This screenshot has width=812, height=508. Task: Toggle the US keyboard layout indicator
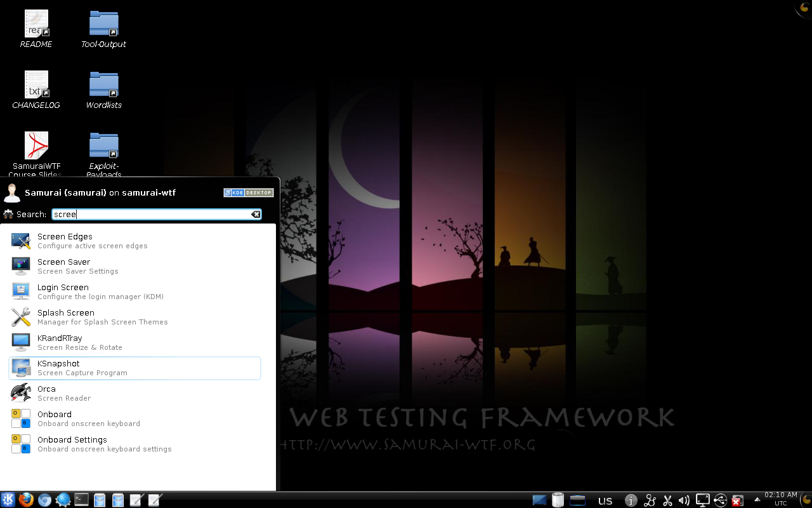point(605,500)
